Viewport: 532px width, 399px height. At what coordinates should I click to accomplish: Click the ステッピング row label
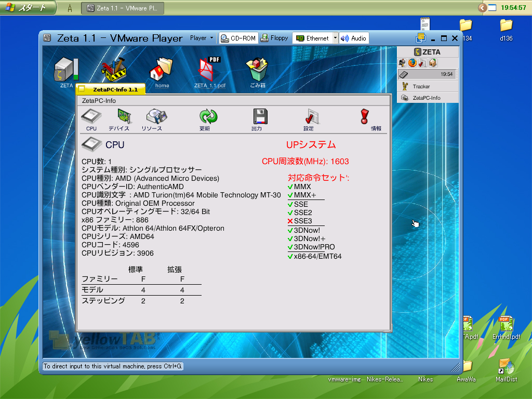coord(103,301)
